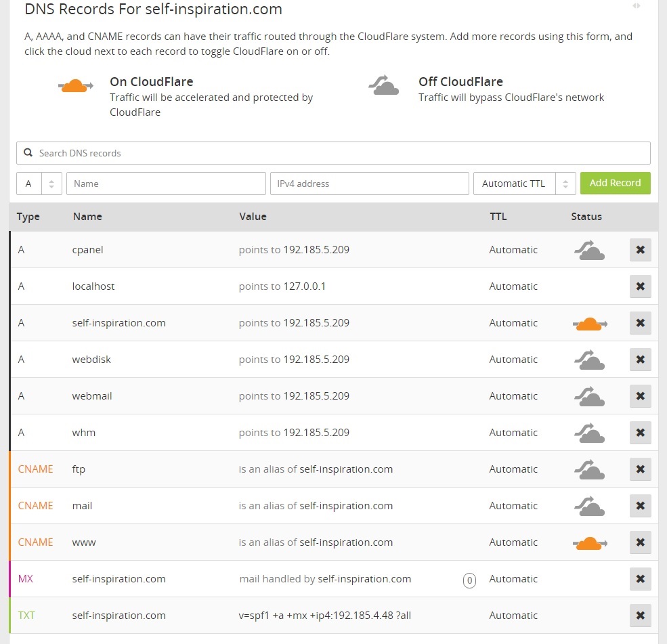
Task: Click the gray Off CloudFlare legend icon
Action: (x=384, y=85)
